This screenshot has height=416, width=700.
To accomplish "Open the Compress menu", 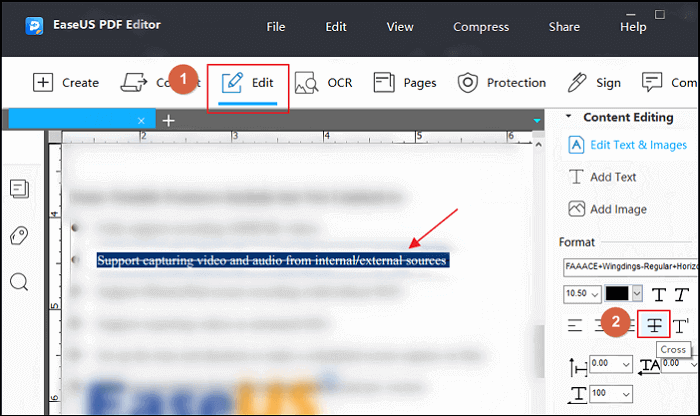I will [x=480, y=27].
